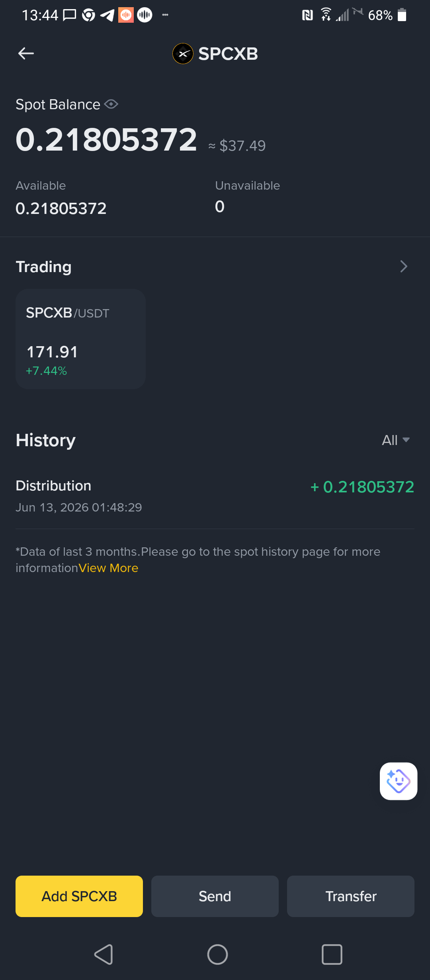Tap the Telegram notification icon in status bar
430x980 pixels.
pyautogui.click(x=107, y=15)
